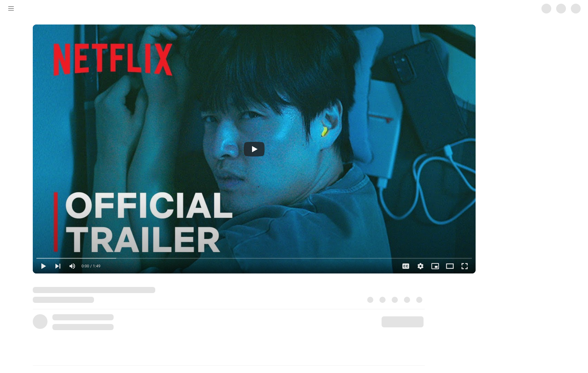
Task: Click the channel avatar placeholder
Action: [40, 322]
